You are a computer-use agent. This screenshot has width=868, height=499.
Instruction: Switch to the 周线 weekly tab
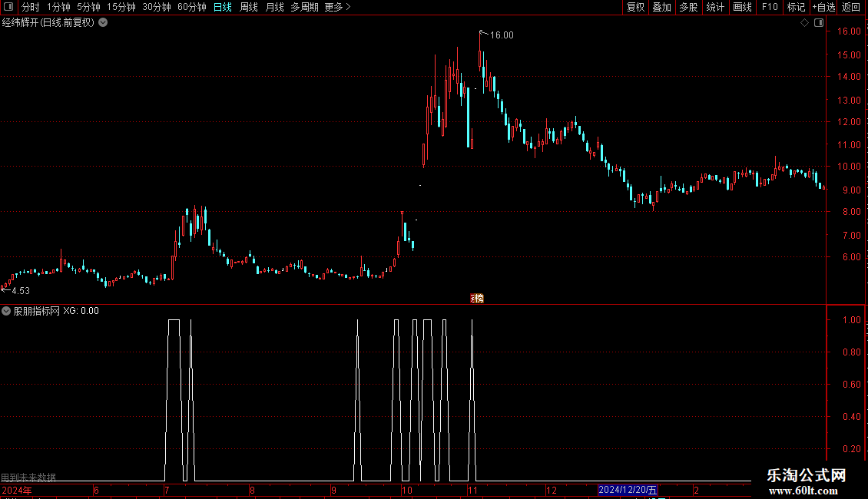[249, 7]
